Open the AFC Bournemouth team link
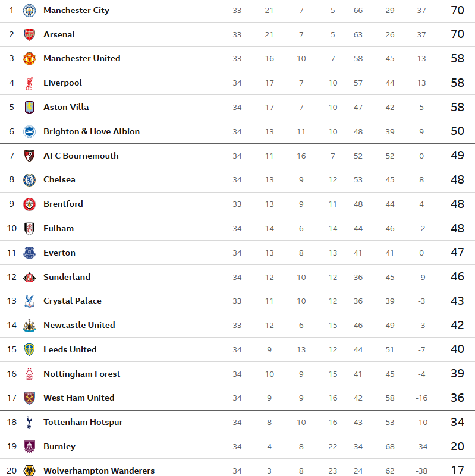 tap(81, 156)
